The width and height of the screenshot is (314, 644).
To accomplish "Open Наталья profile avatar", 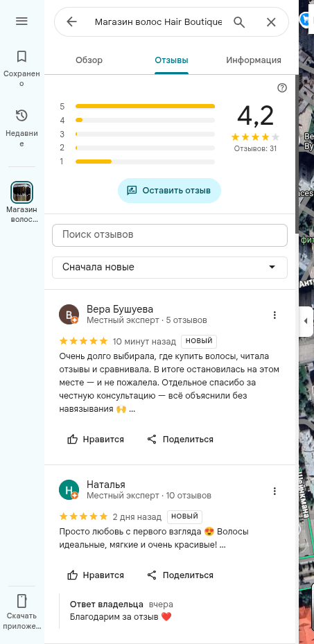I will (x=69, y=490).
